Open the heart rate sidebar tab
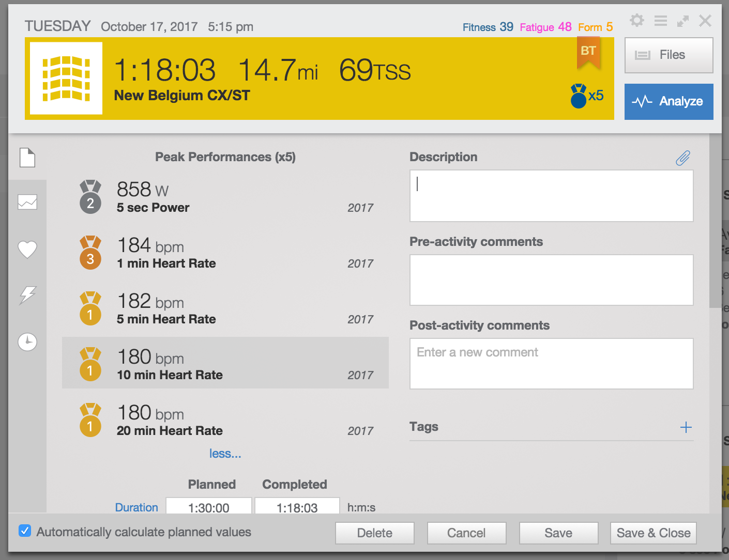 (x=27, y=250)
